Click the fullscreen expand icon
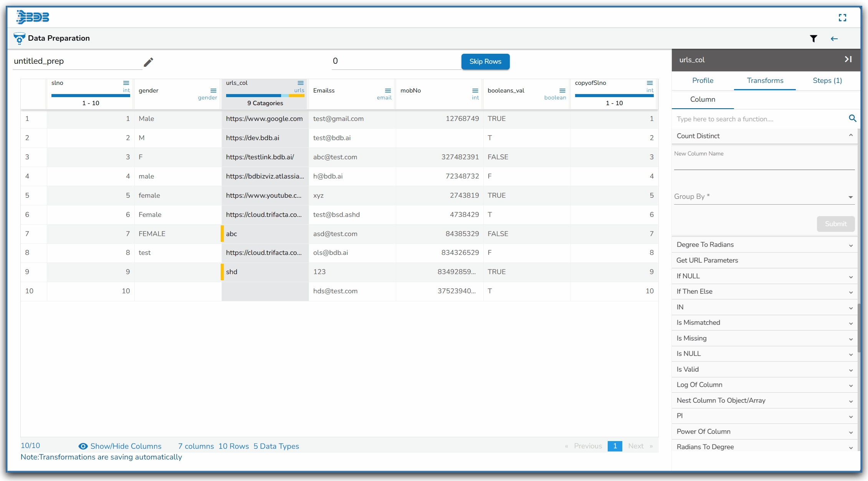Image resolution: width=868 pixels, height=481 pixels. click(842, 18)
